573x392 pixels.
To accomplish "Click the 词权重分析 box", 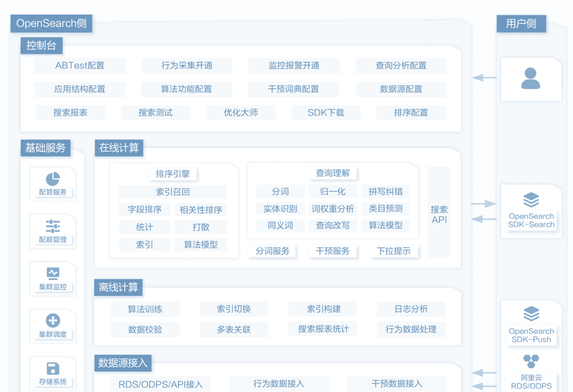I will tap(332, 209).
